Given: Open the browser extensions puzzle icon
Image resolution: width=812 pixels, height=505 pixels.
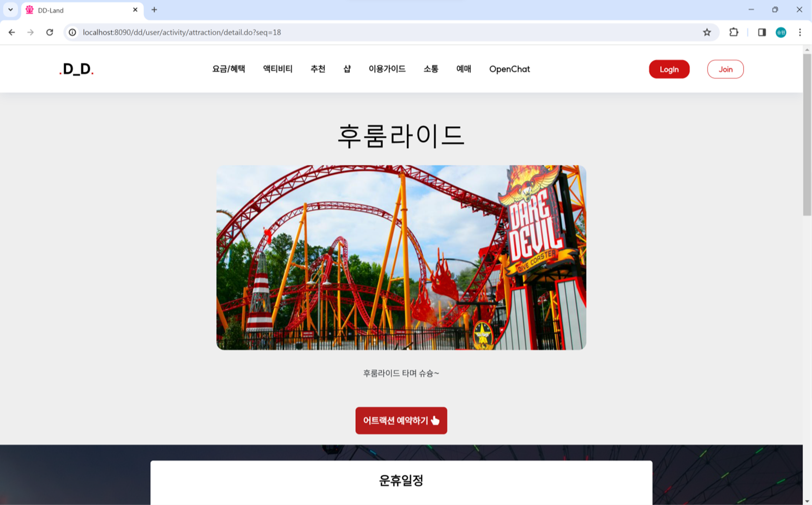Looking at the screenshot, I should (734, 32).
